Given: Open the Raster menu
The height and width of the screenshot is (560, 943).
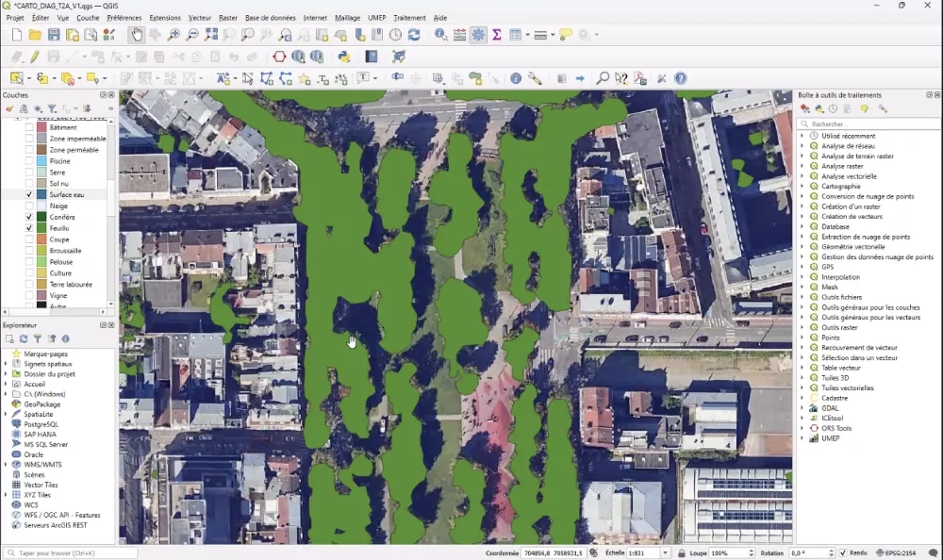Looking at the screenshot, I should tap(228, 18).
